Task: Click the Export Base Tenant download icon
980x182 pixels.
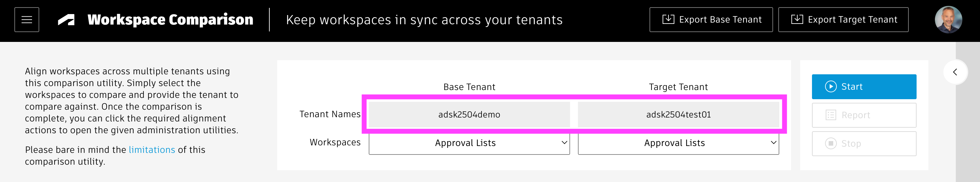Action: click(x=668, y=19)
